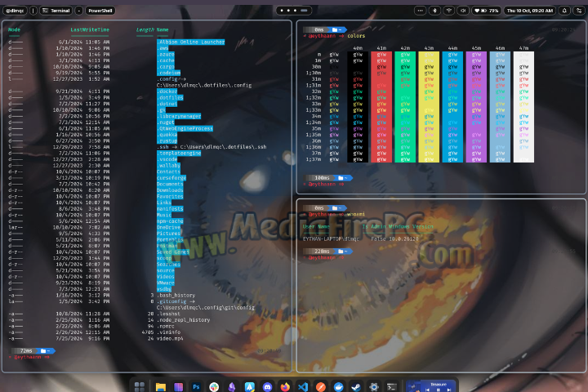Switch to the first workspace dot

282,11
